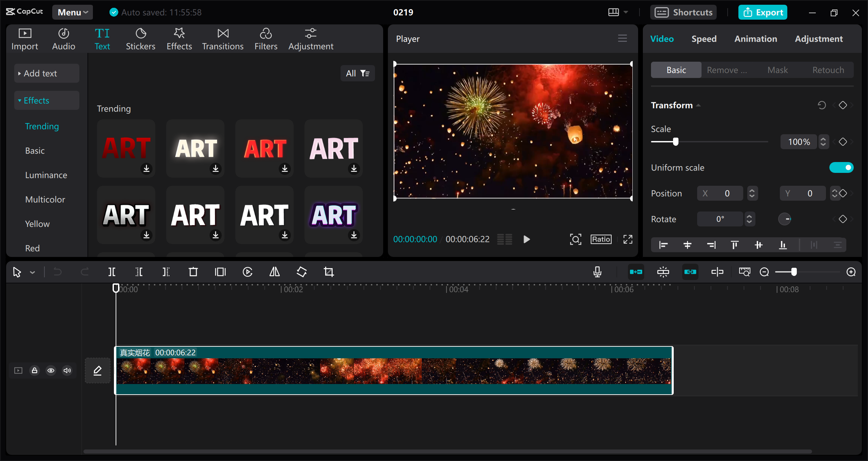Click the Delete clip icon

(193, 272)
